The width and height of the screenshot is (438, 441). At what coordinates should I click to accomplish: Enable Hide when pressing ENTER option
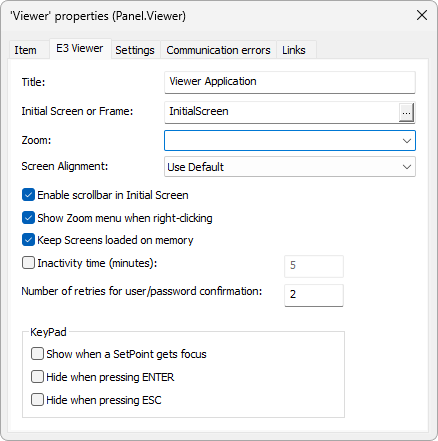coord(37,377)
